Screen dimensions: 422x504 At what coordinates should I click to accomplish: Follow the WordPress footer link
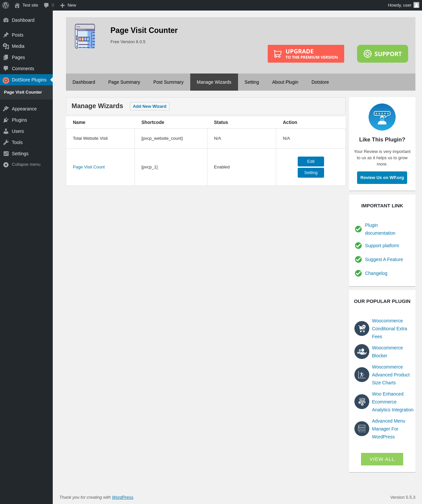point(123,497)
